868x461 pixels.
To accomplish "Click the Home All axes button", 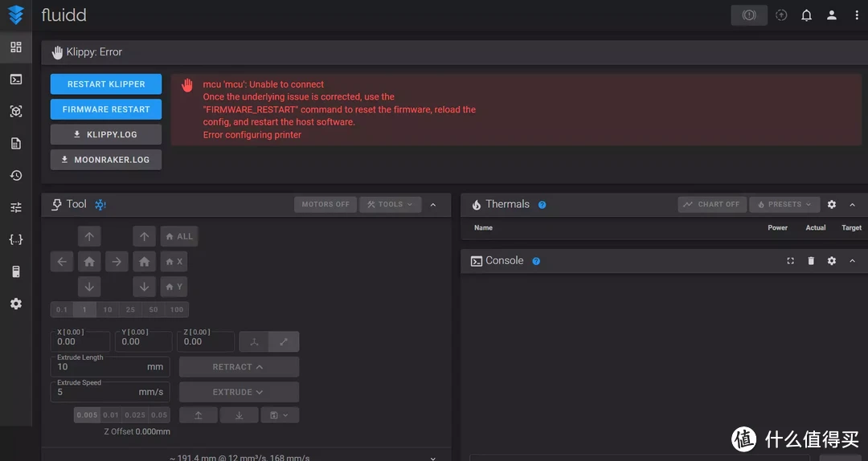I will click(x=178, y=236).
